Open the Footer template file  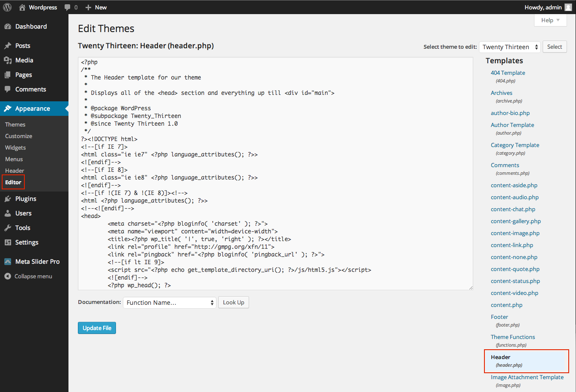(x=499, y=317)
